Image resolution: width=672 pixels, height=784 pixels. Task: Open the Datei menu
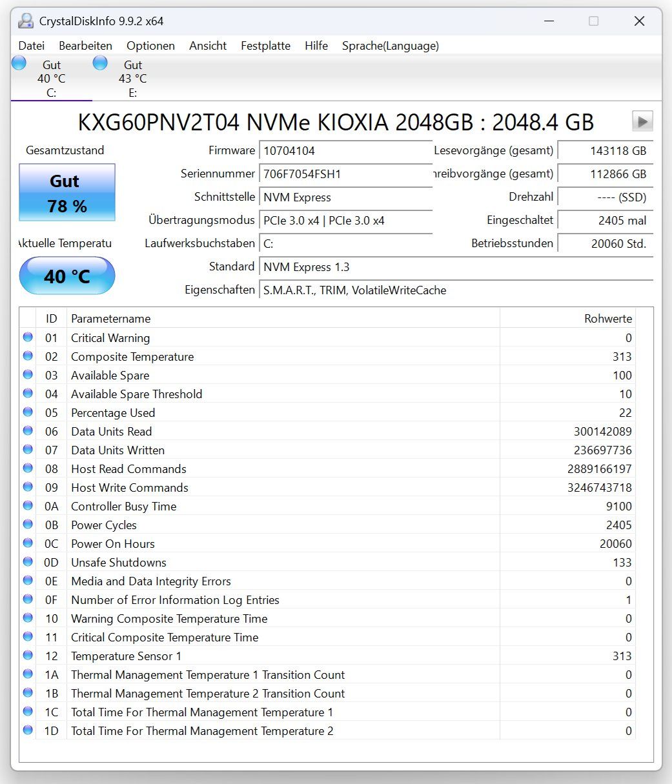(32, 46)
